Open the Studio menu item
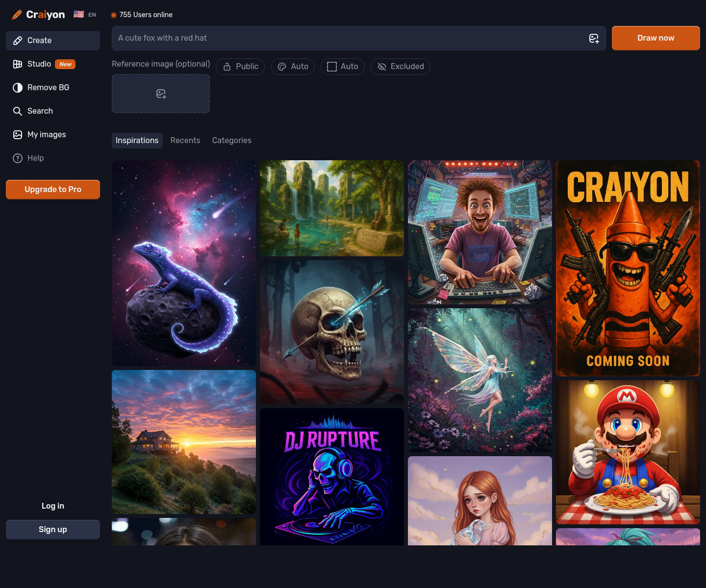706x588 pixels. point(53,64)
